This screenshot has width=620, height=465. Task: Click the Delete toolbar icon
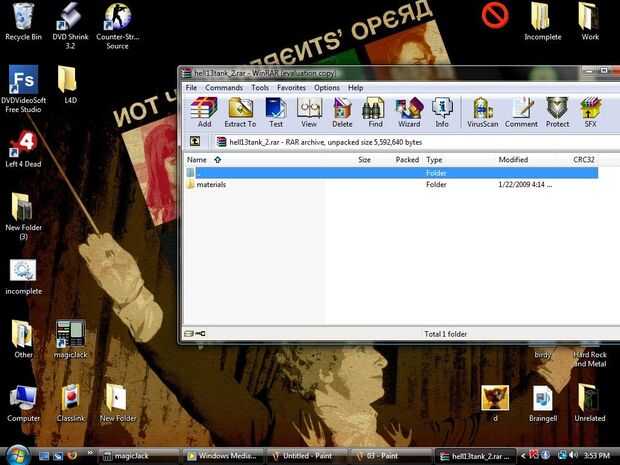pos(342,112)
